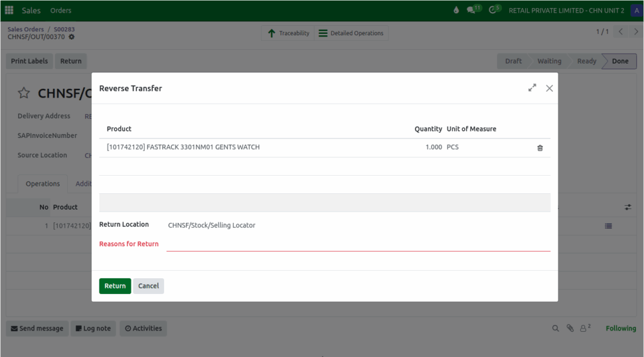
Task: Open the user avatar menu
Action: [636, 10]
